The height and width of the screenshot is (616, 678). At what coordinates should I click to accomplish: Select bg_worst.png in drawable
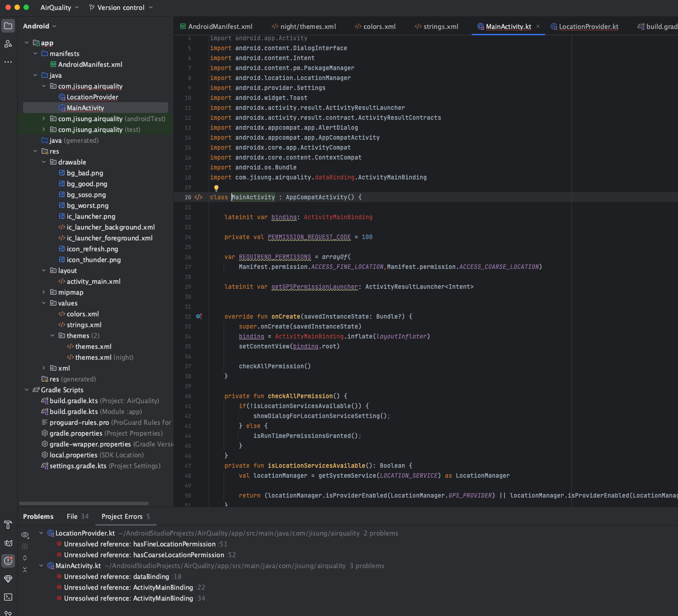(88, 205)
